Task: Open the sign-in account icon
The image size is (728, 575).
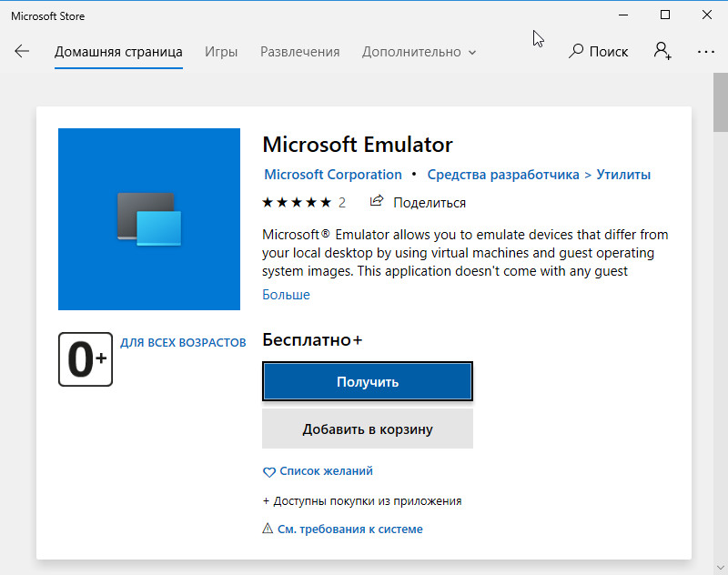Action: (x=662, y=51)
